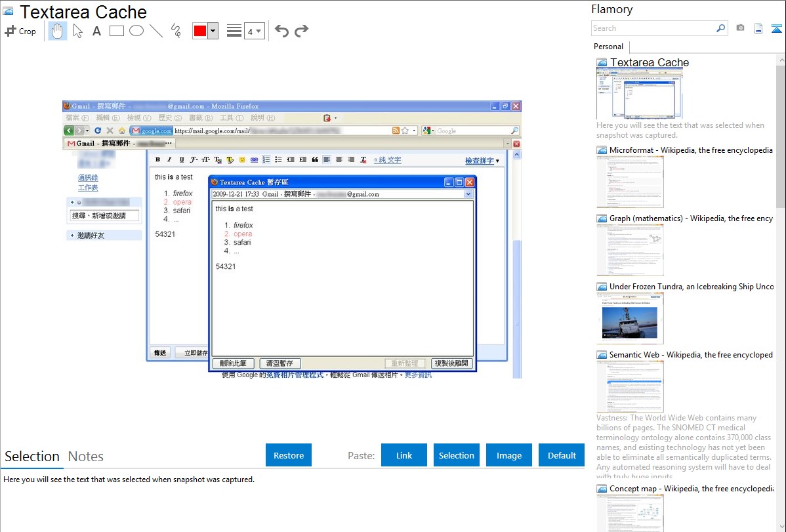The width and height of the screenshot is (786, 532).
Task: Pick the text annotation tool
Action: click(x=96, y=31)
